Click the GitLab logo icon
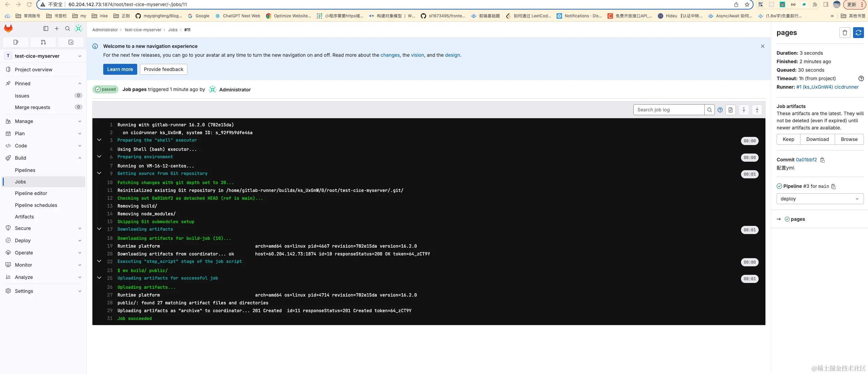868x374 pixels. [x=8, y=29]
